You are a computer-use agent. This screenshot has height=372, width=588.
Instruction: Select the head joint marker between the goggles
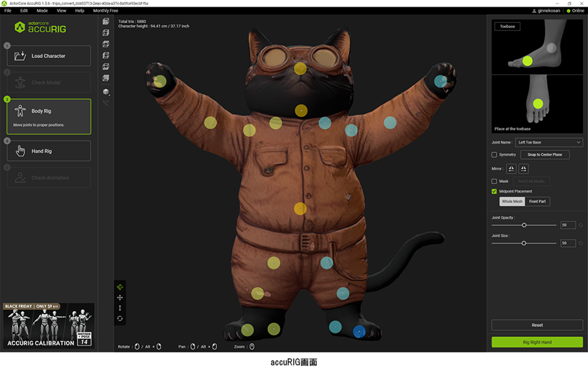click(x=300, y=69)
